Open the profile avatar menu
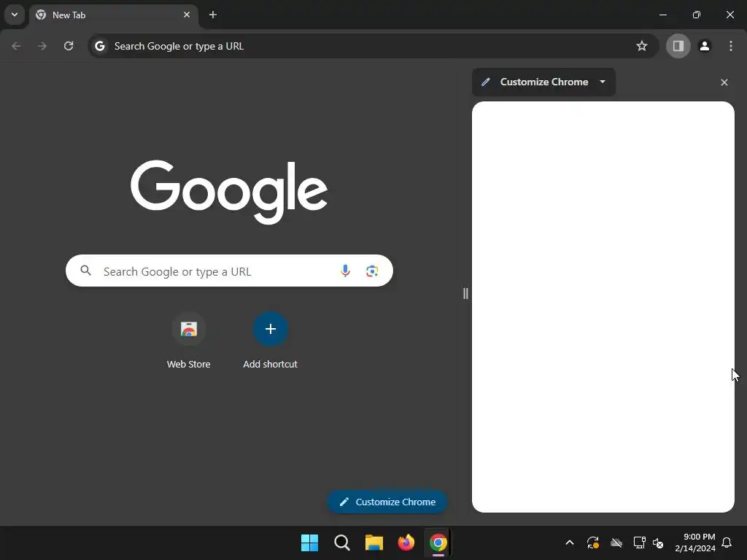 tap(705, 46)
